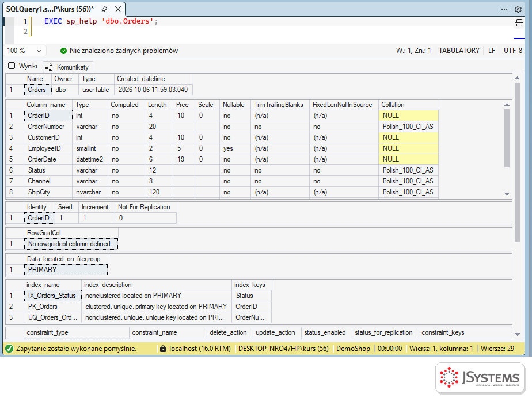
Task: Pin the SQLQuery1 tab
Action: 104,9
